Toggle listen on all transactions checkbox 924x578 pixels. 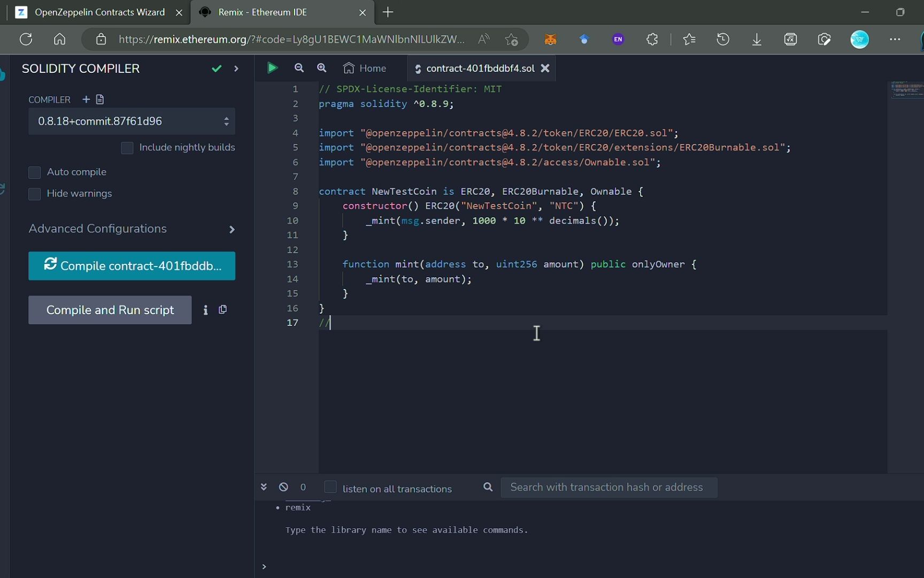(x=330, y=486)
